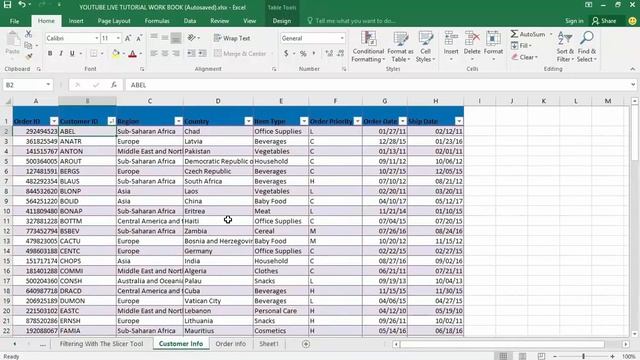The image size is (640, 360).
Task: Click Decrease Font Size icon
Action: click(x=139, y=38)
